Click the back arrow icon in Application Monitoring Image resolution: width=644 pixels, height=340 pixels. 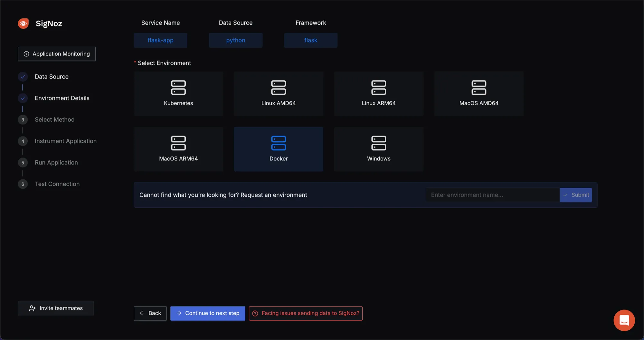point(26,54)
